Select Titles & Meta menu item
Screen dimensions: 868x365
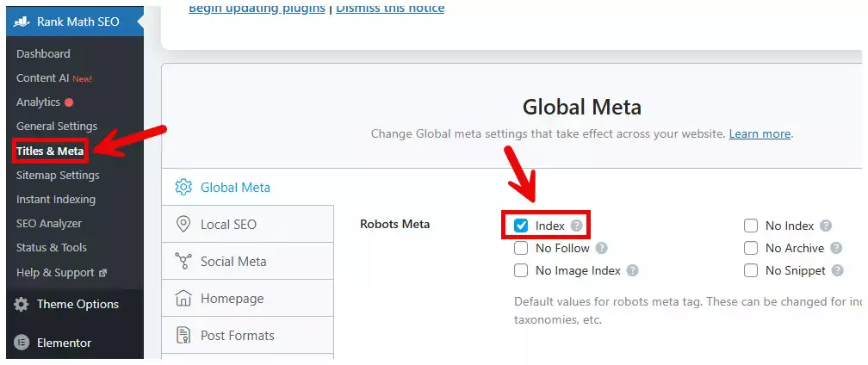(50, 151)
